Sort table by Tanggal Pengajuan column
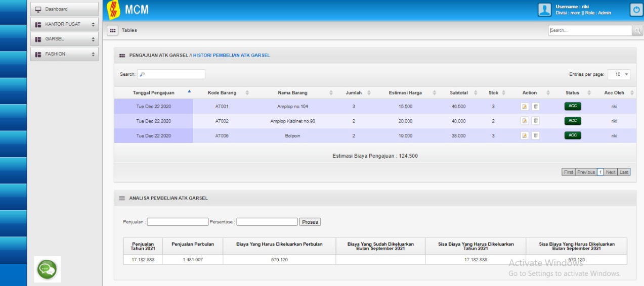 pos(153,93)
